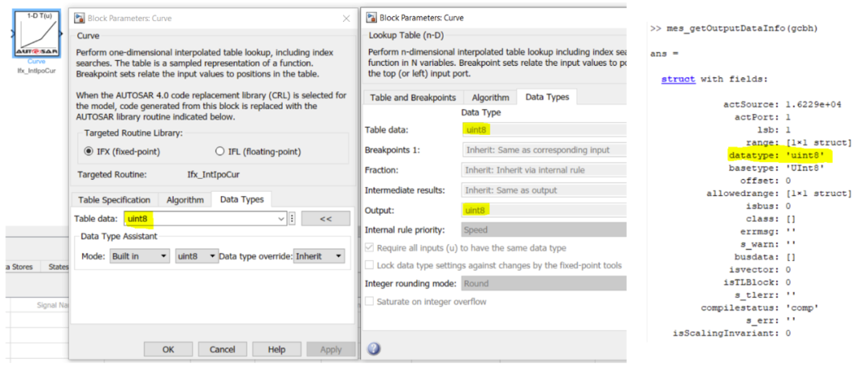This screenshot has height=375, width=868.
Task: Click the three-dot button beside Table data
Action: point(292,218)
